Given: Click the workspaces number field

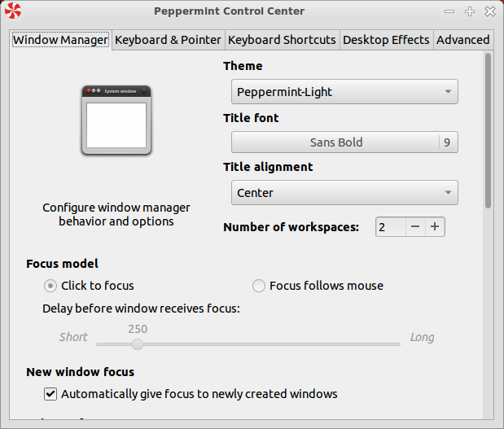Looking at the screenshot, I should point(391,227).
